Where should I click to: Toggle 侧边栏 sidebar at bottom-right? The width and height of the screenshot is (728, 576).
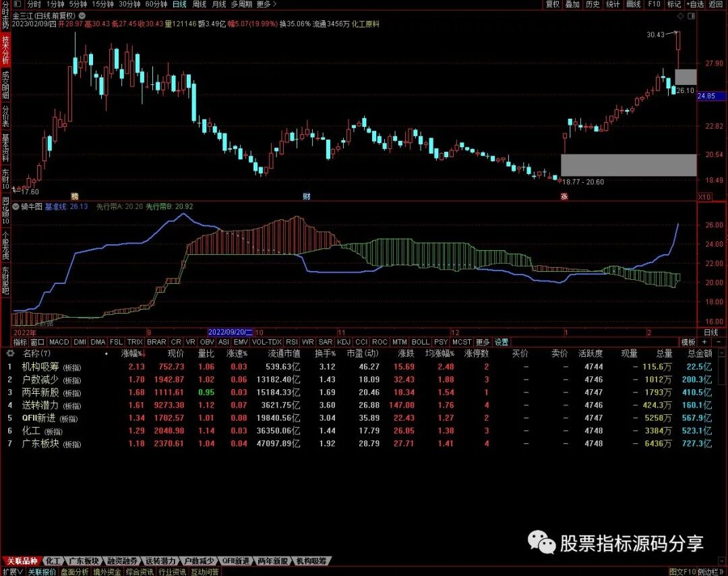pos(710,571)
